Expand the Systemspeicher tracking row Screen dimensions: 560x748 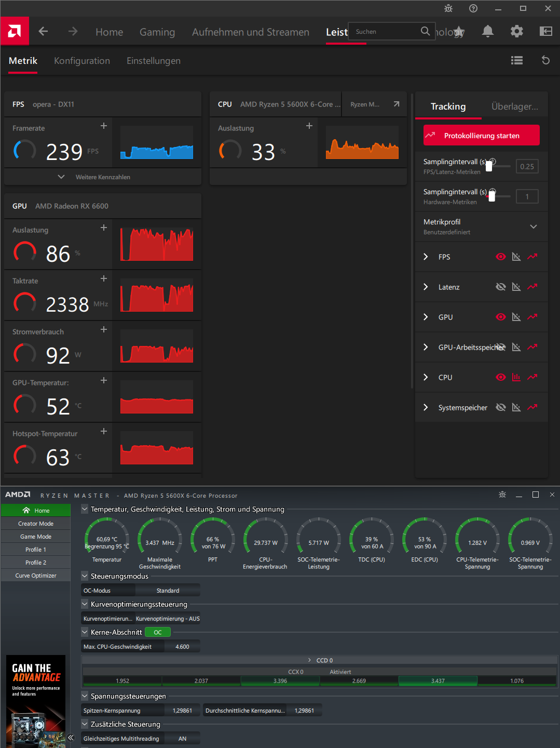pyautogui.click(x=426, y=407)
